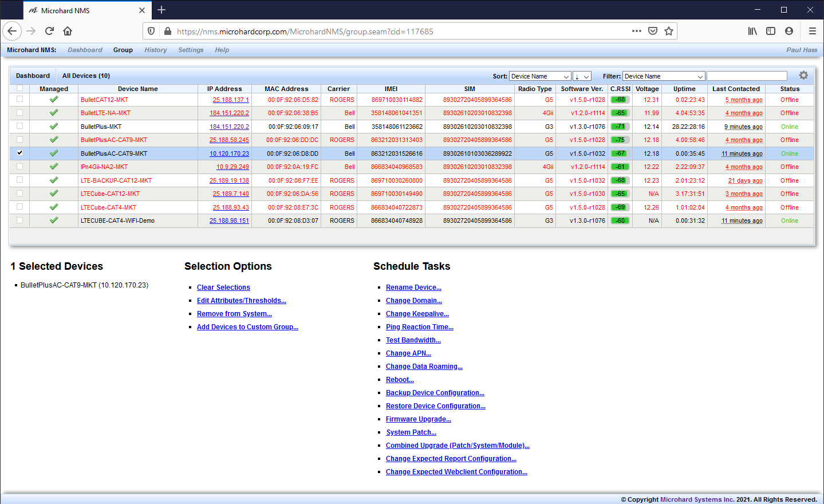The height and width of the screenshot is (504, 824).
Task: Click the managed checkmark for BulletCAT12-MKT
Action: (x=54, y=100)
